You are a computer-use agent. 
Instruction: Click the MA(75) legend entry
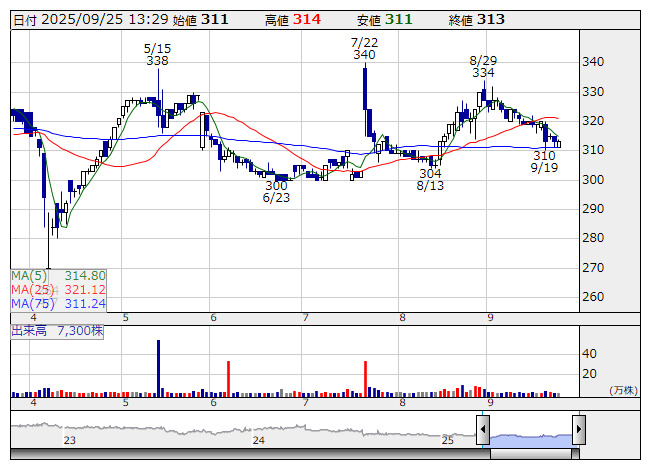58,303
